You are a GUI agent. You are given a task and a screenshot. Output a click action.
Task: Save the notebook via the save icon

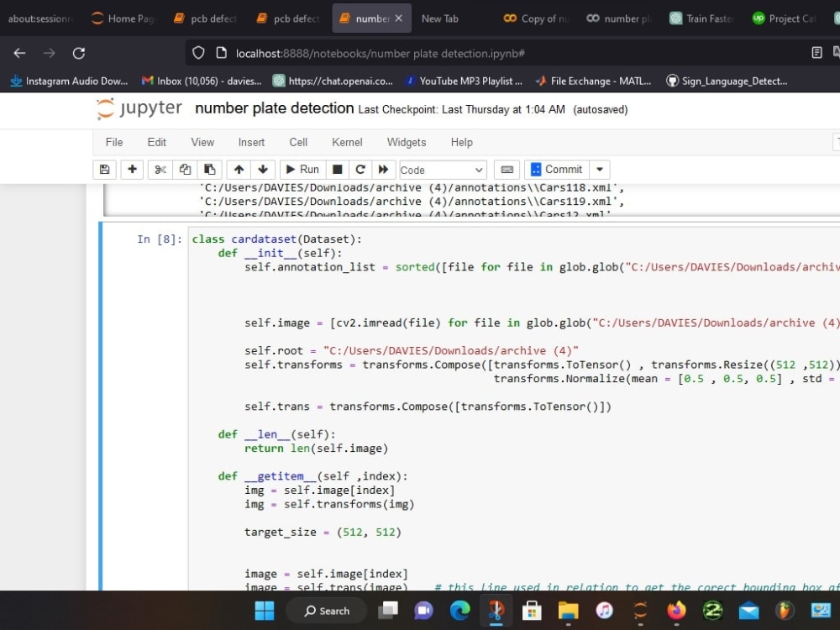tap(104, 169)
